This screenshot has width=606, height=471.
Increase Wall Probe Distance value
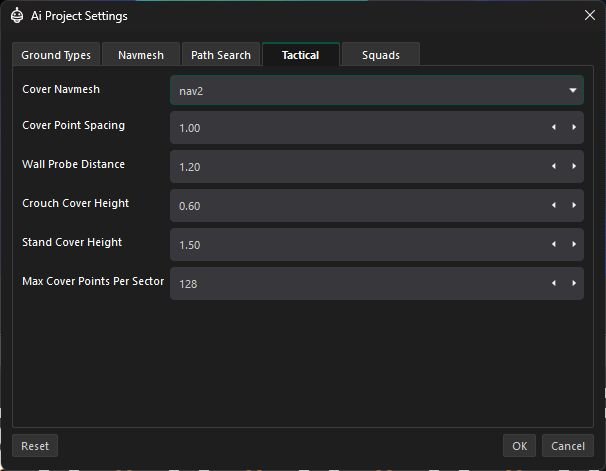tap(574, 166)
